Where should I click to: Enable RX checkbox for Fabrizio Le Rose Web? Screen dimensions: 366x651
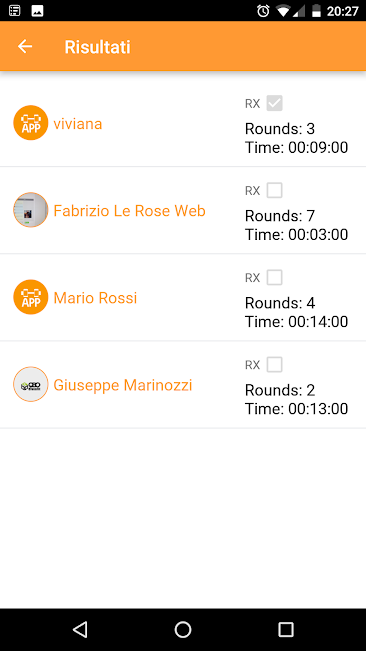pos(274,190)
